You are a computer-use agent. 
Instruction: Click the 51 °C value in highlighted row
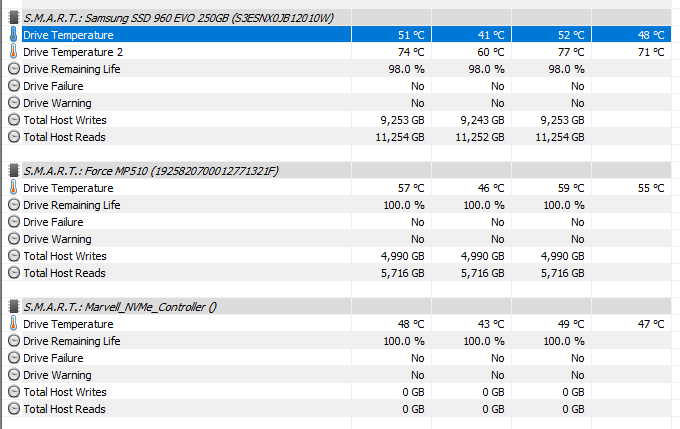click(x=411, y=35)
